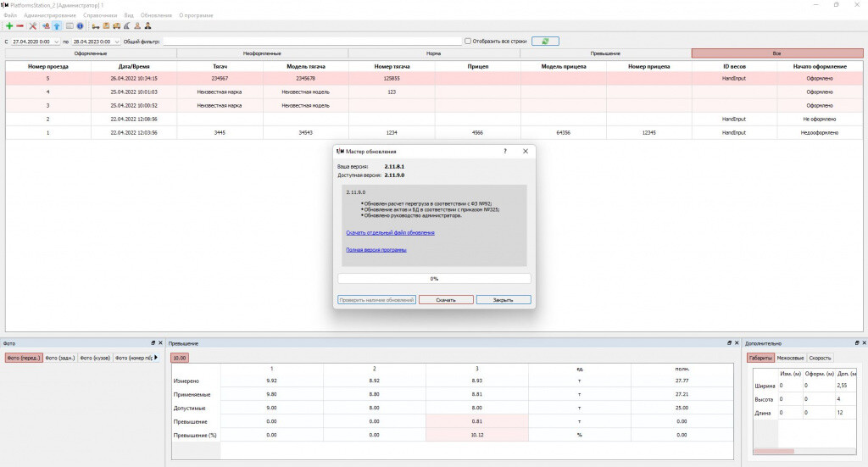The height and width of the screenshot is (467, 868).
Task: Switch to the Превышение filter tab
Action: [604, 53]
